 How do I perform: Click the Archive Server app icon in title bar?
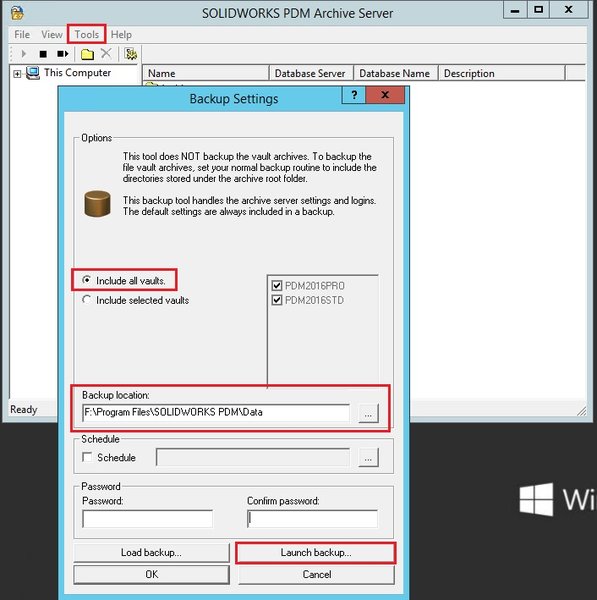click(x=18, y=13)
